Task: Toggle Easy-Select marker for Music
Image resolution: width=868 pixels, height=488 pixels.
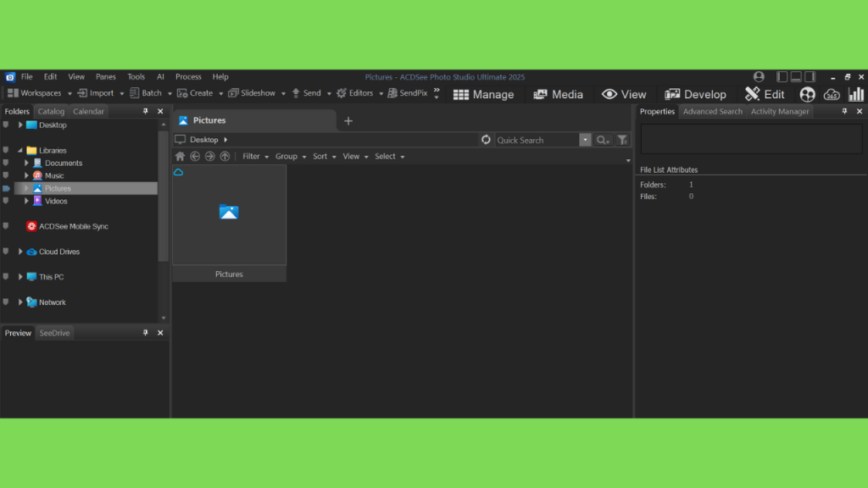Action: (6, 176)
